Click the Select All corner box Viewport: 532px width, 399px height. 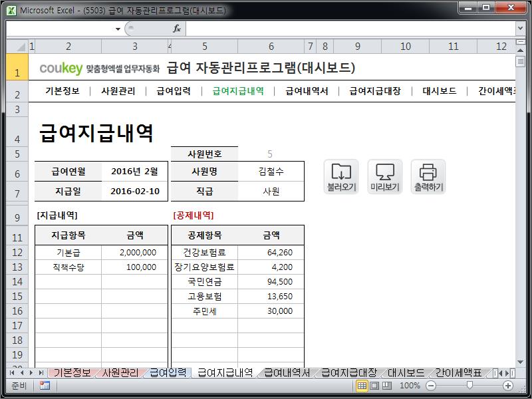pos(17,46)
